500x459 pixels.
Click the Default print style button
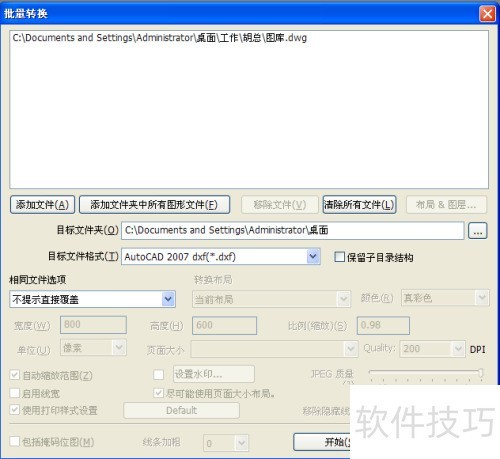coord(181,410)
